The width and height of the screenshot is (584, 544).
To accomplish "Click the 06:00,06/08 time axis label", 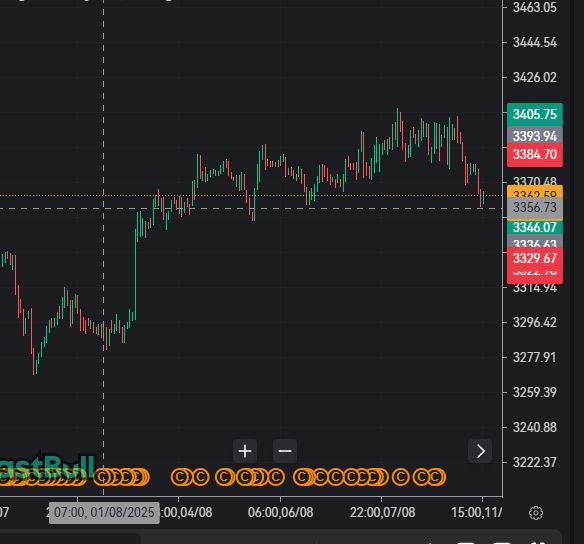I will click(x=280, y=513).
